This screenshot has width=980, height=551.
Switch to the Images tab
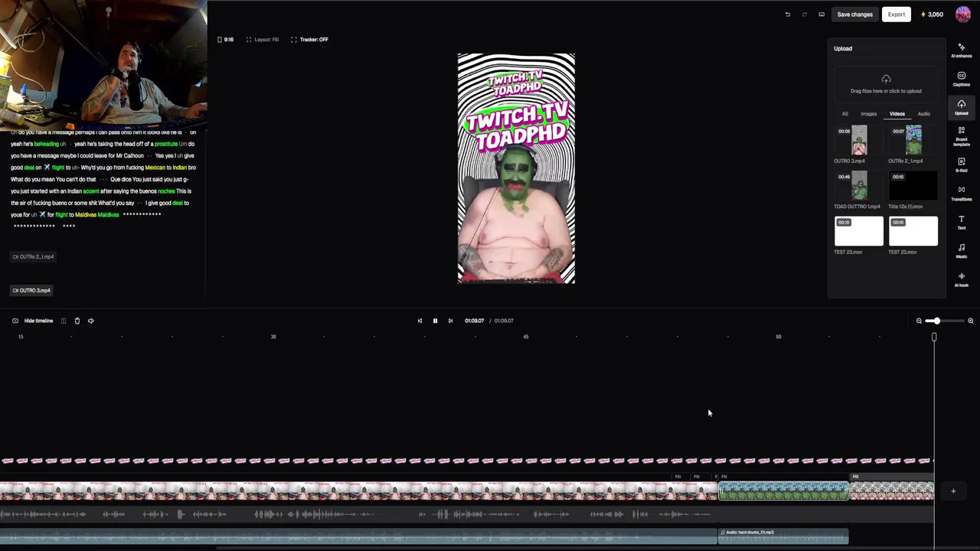pos(868,114)
